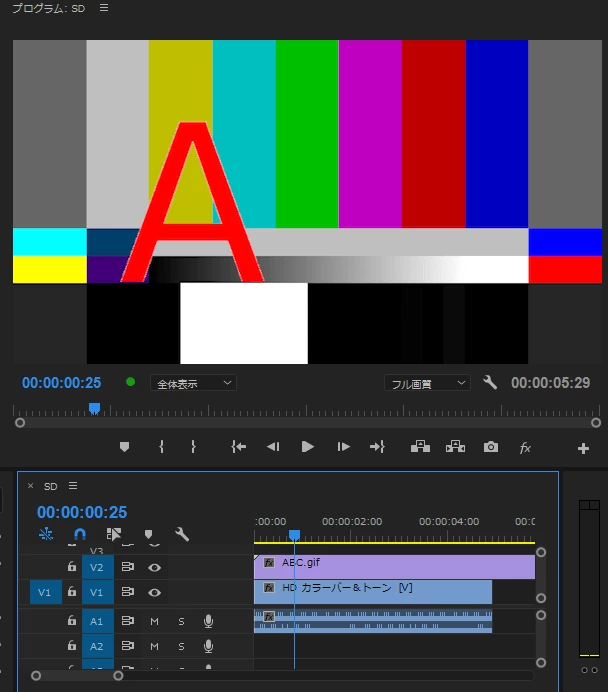The image size is (608, 692).
Task: Toggle sync lock for V1
Action: (x=128, y=591)
